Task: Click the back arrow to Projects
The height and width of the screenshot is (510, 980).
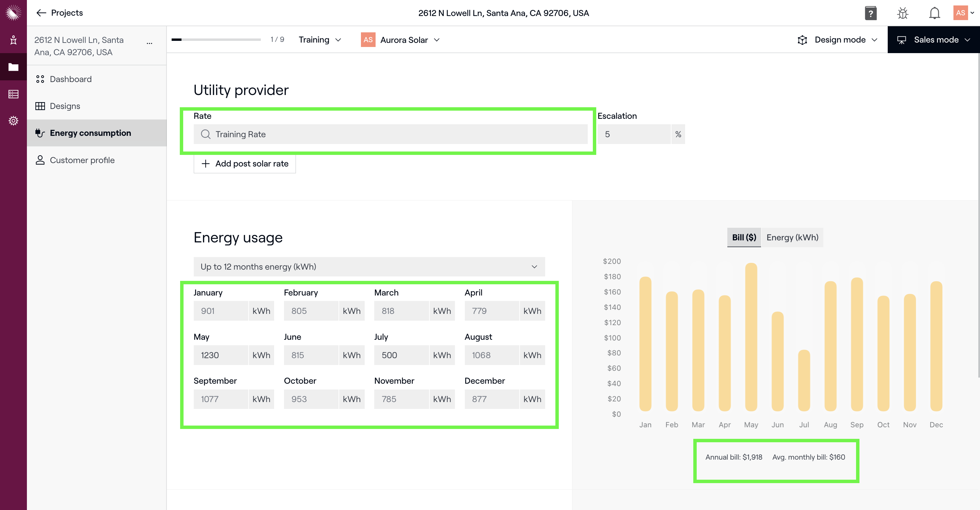Action: click(41, 13)
